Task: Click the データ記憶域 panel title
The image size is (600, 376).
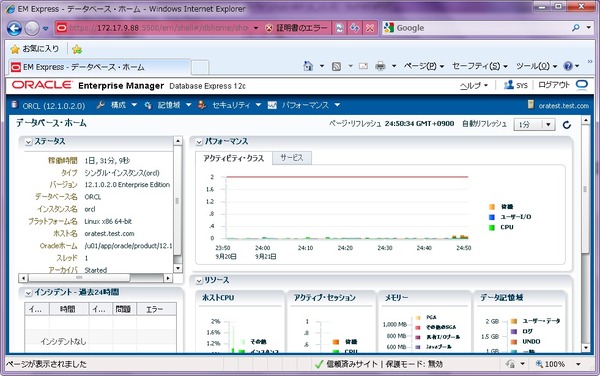Action: (x=501, y=298)
